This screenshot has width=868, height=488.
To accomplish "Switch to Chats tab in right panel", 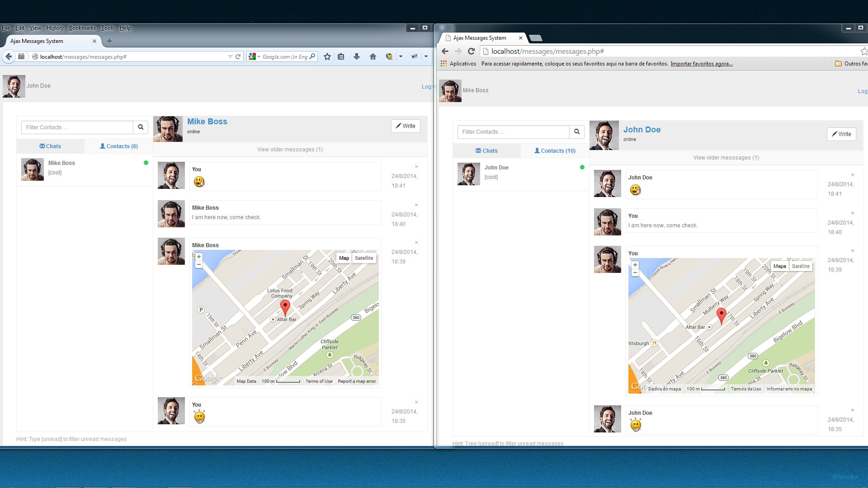I will pyautogui.click(x=486, y=151).
